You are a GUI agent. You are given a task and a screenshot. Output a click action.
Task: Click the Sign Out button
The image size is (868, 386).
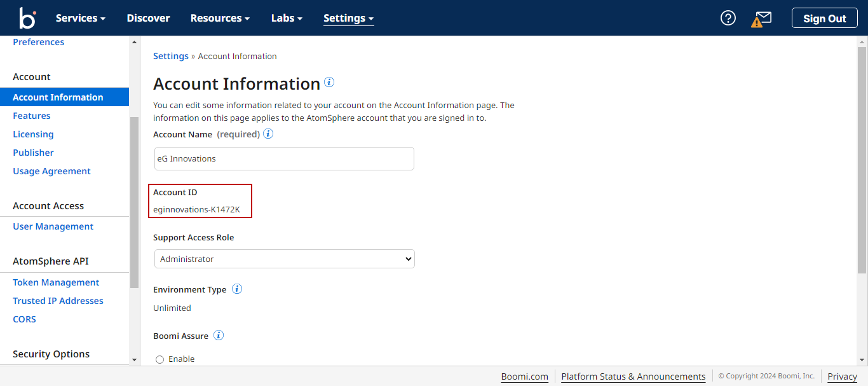click(824, 18)
